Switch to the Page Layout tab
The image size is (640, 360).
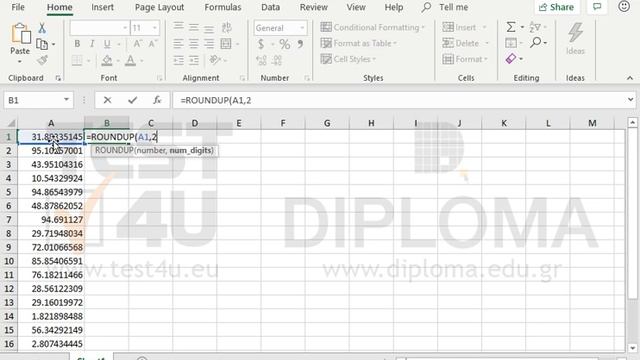pyautogui.click(x=159, y=7)
